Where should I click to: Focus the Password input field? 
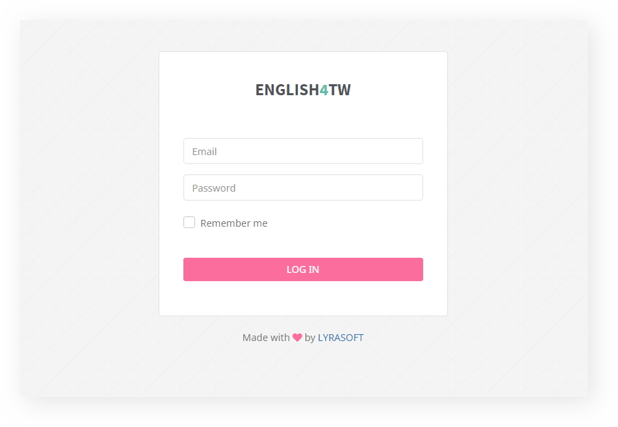[x=302, y=188]
